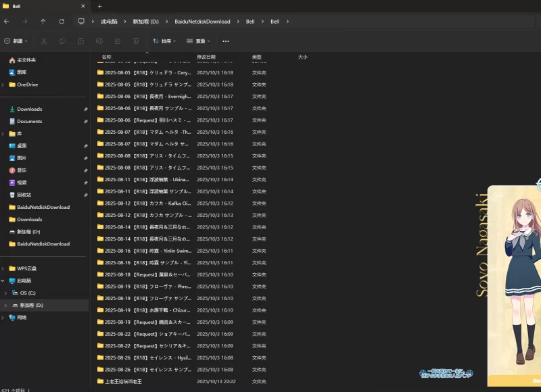Click the Rename icon in toolbar

point(99,41)
